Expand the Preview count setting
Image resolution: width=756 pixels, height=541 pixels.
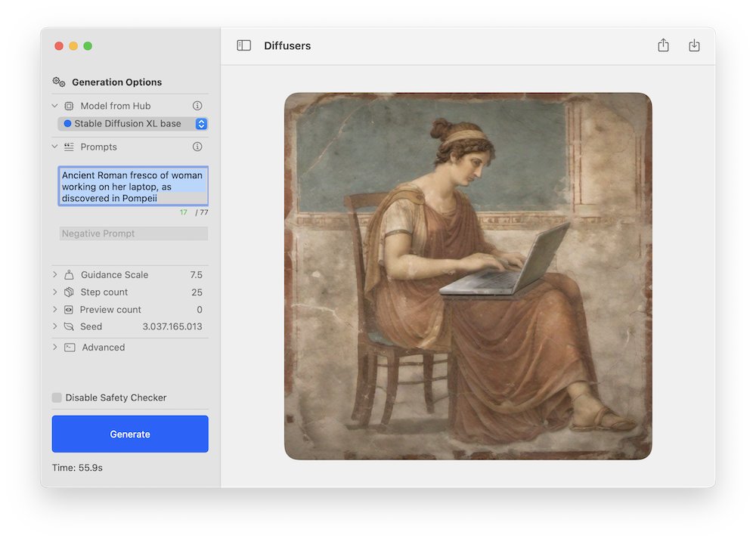[55, 309]
